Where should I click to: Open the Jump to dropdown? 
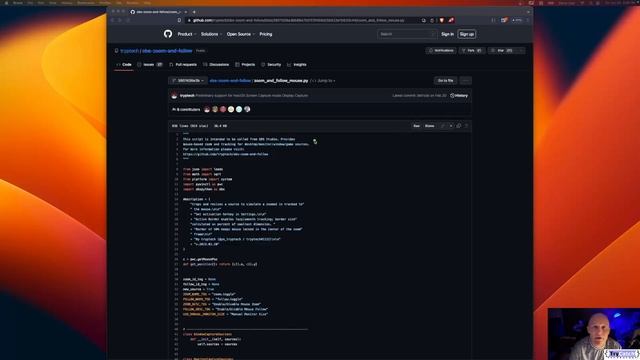[x=324, y=81]
